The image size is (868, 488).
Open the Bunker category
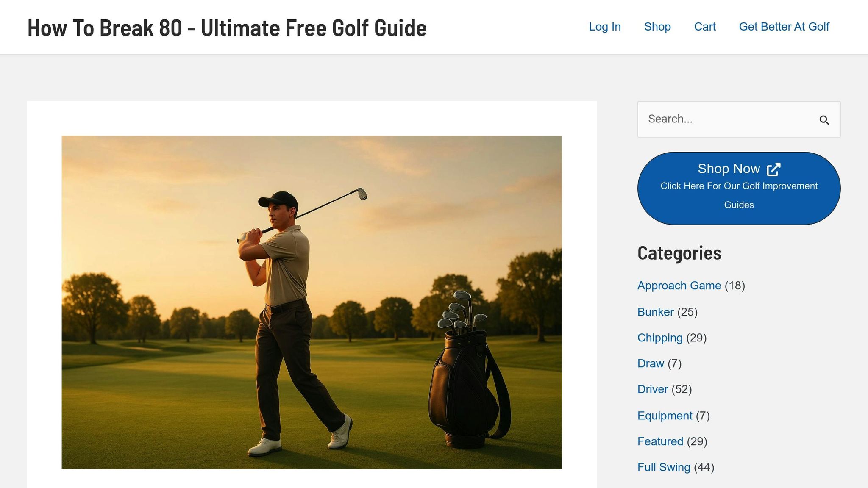[x=656, y=312]
